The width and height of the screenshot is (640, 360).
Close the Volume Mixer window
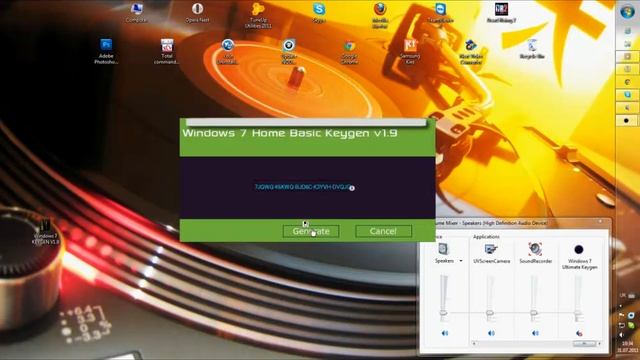click(600, 222)
